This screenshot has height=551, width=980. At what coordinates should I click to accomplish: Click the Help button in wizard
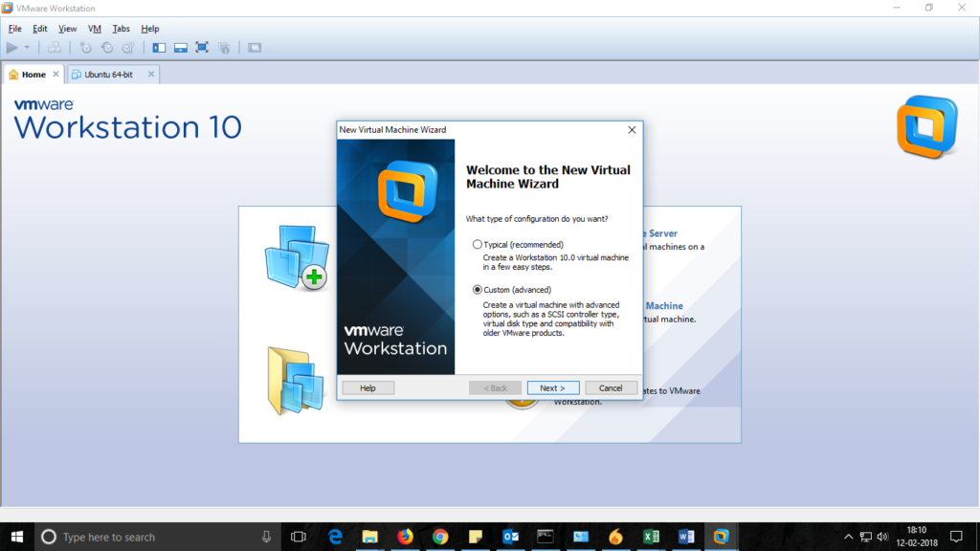click(x=367, y=387)
